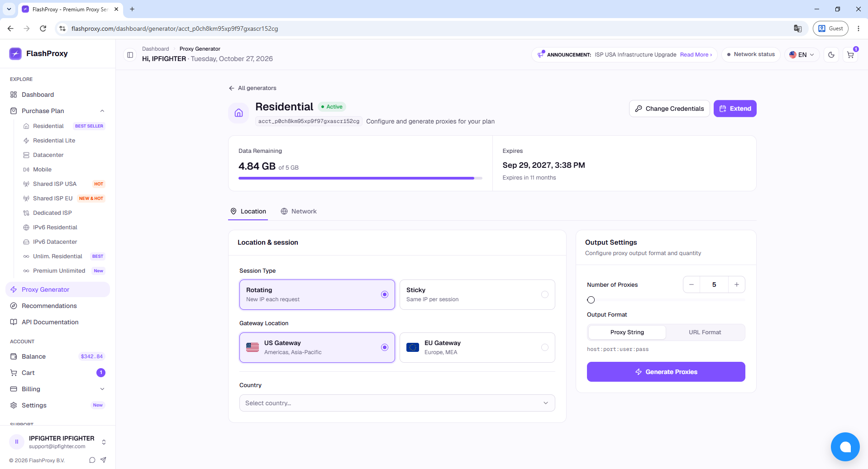868x469 pixels.
Task: Decrease number of proxies with minus
Action: (x=692, y=284)
